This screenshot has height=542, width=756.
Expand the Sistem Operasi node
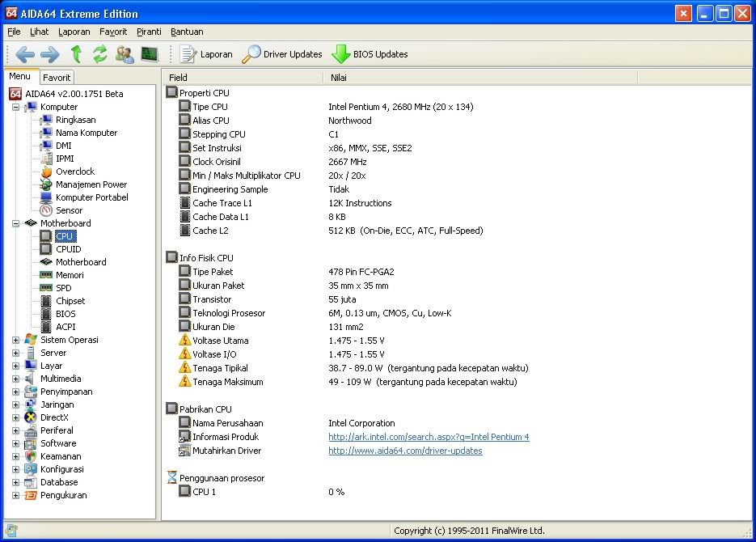(16, 340)
